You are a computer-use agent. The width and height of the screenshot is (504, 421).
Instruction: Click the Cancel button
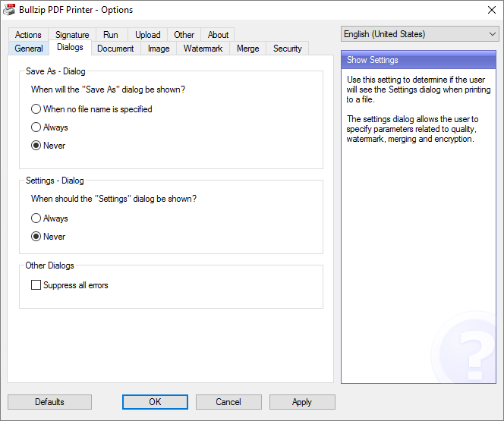coord(228,402)
